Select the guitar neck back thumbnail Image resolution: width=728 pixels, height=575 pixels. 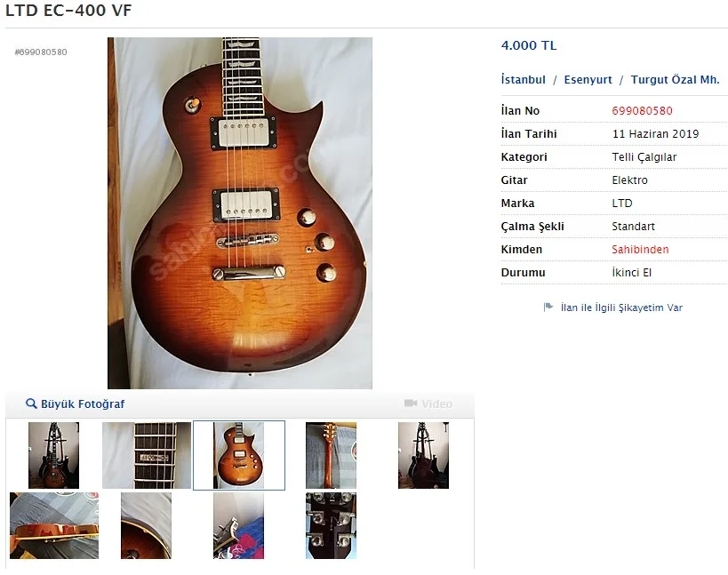(331, 455)
